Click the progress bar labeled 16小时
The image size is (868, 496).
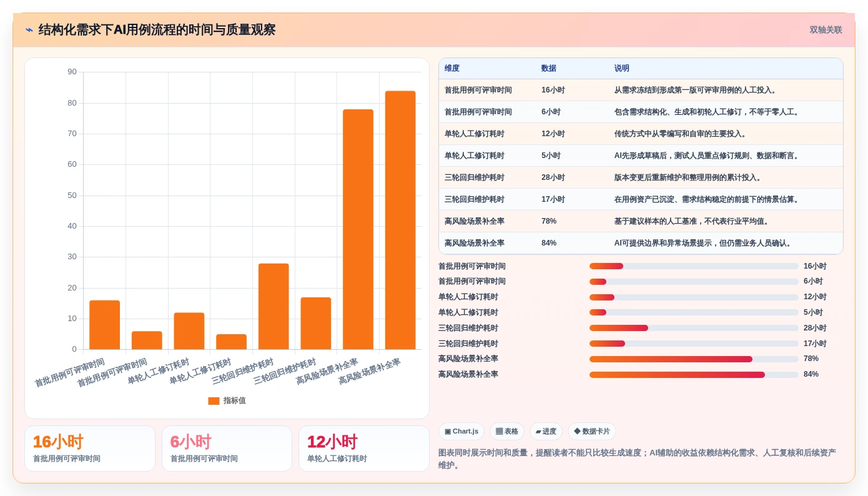(694, 266)
